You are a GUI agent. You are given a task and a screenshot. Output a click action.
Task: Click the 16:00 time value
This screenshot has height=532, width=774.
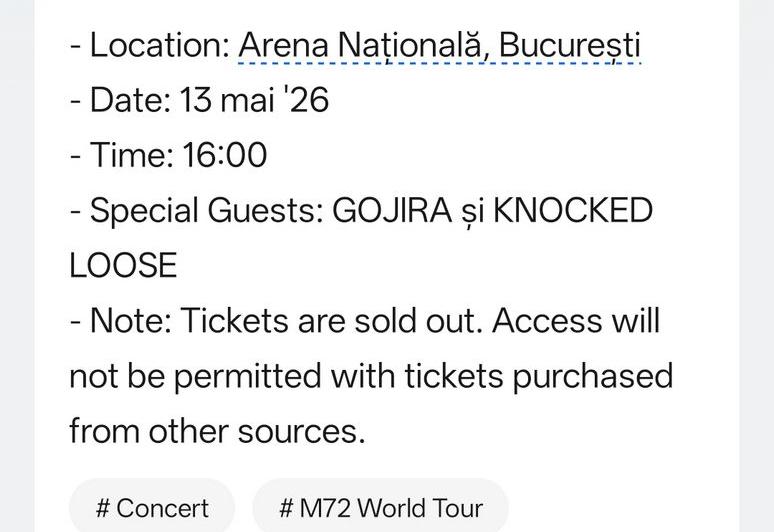pyautogui.click(x=225, y=155)
